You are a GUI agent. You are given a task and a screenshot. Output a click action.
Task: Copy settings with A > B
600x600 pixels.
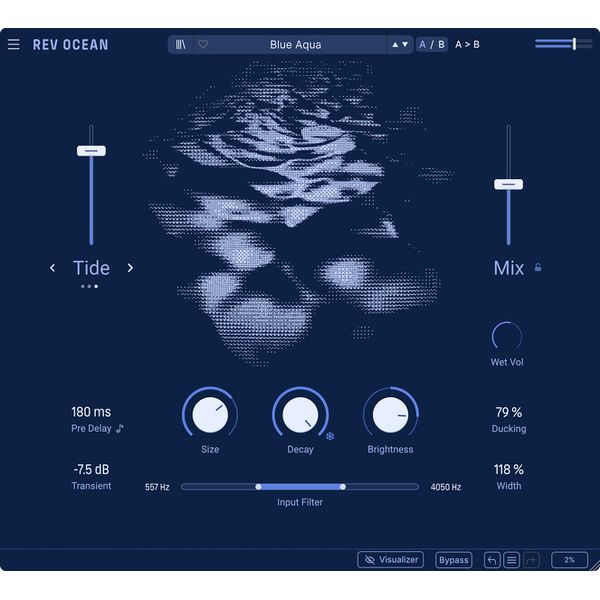[x=467, y=45]
